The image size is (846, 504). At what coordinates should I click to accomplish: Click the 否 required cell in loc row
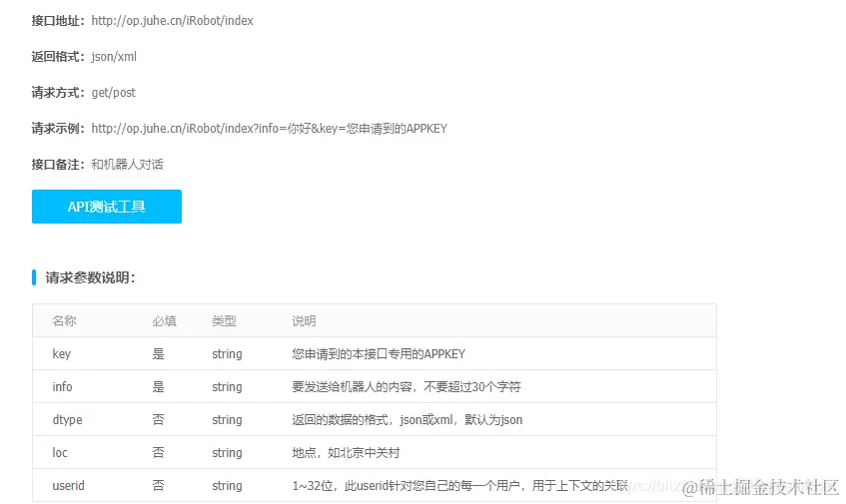point(158,453)
